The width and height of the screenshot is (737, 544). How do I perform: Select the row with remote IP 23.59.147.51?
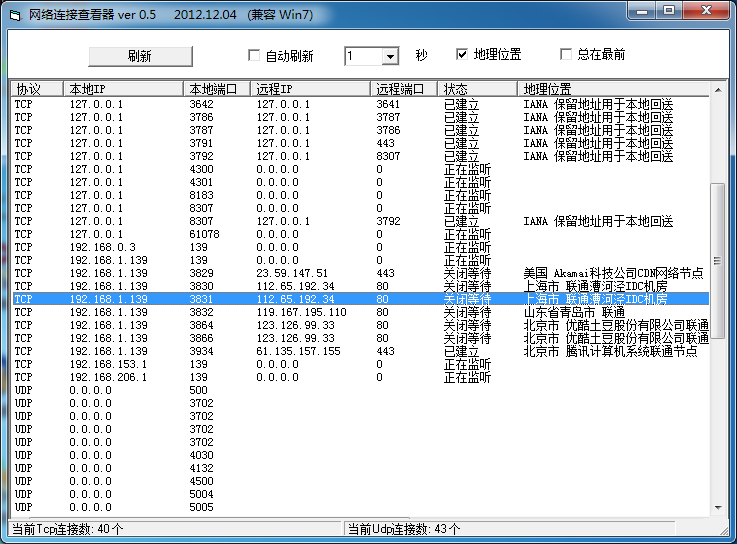361,273
